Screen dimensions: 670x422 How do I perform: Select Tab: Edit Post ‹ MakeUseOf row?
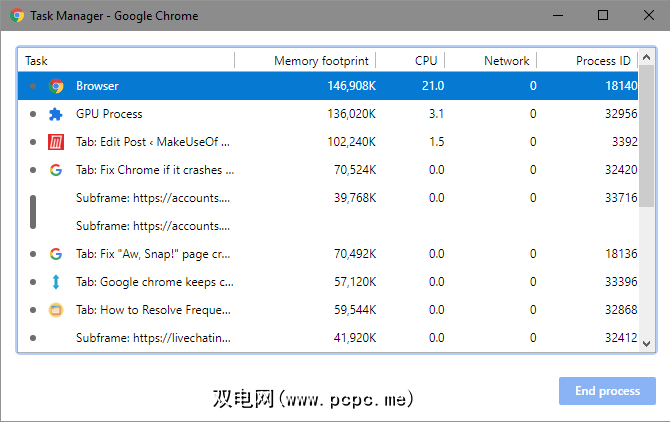pyautogui.click(x=328, y=142)
